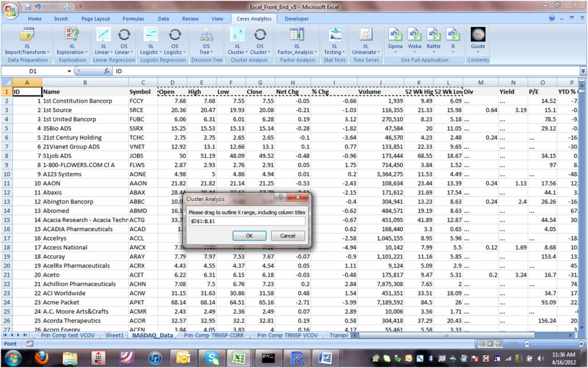Viewport: 588px width, 368px height.
Task: Launch the Sipina application
Action: click(395, 40)
